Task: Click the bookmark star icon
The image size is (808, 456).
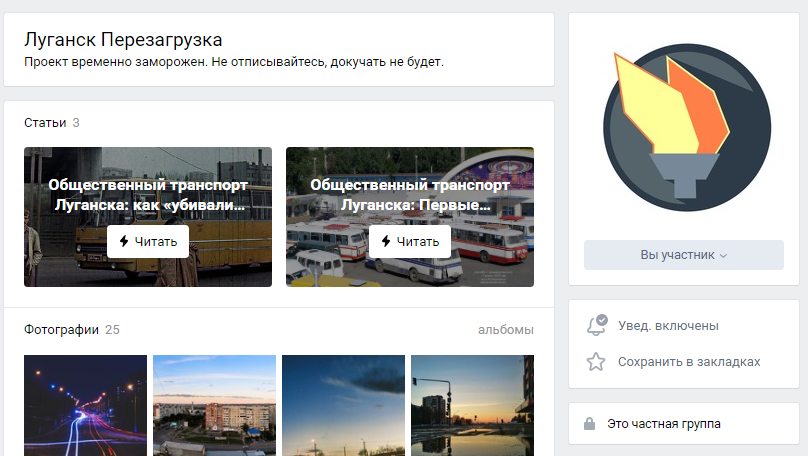Action: pos(596,362)
